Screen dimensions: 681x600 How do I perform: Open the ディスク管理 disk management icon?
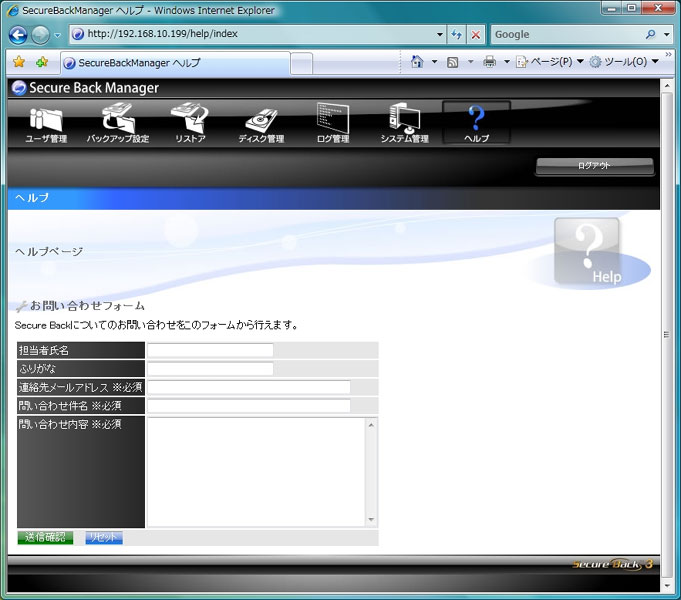pos(261,125)
